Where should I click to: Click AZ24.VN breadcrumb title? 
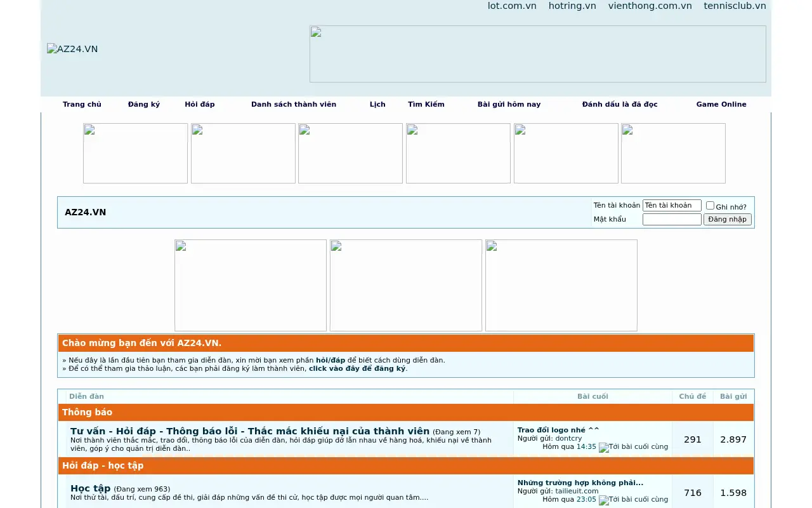click(x=86, y=212)
